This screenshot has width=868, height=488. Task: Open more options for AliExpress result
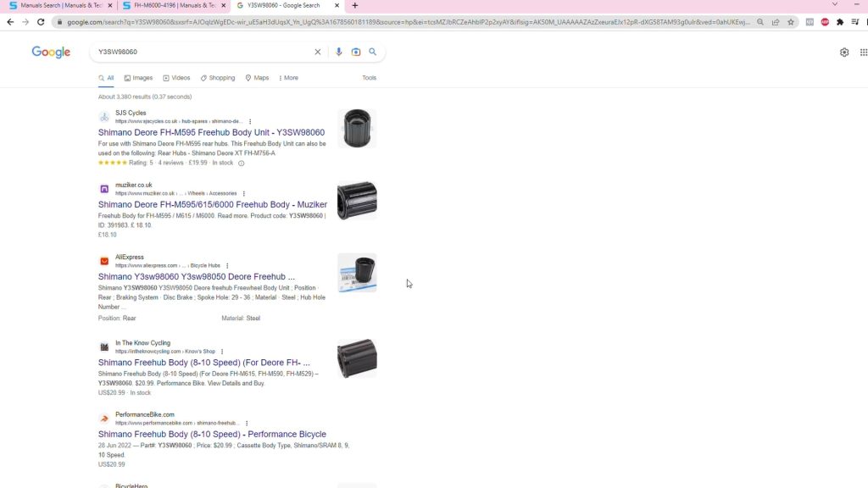coord(227,265)
